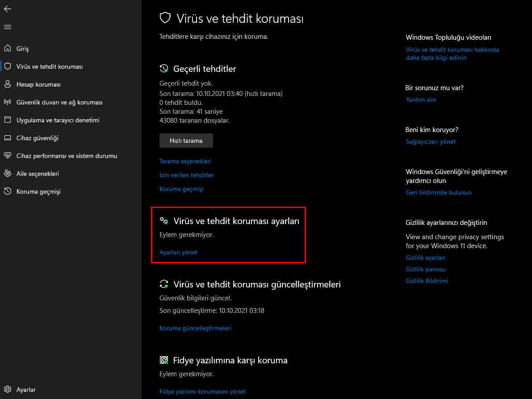Screen dimensions: 532x399
Task: Select Virüs ve tehdit koruması menu item
Action: pos(50,66)
